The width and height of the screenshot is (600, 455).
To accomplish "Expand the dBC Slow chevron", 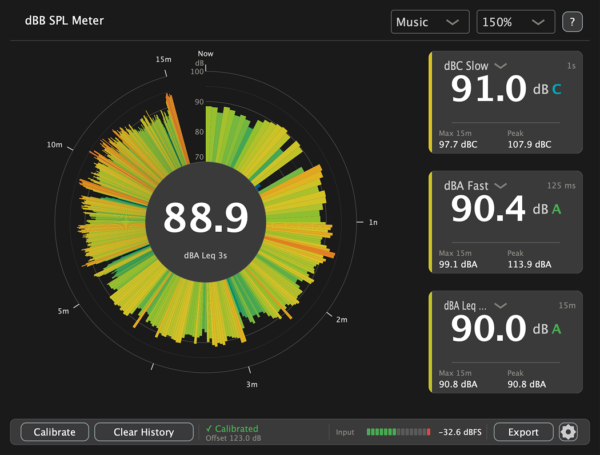I will pyautogui.click(x=501, y=66).
